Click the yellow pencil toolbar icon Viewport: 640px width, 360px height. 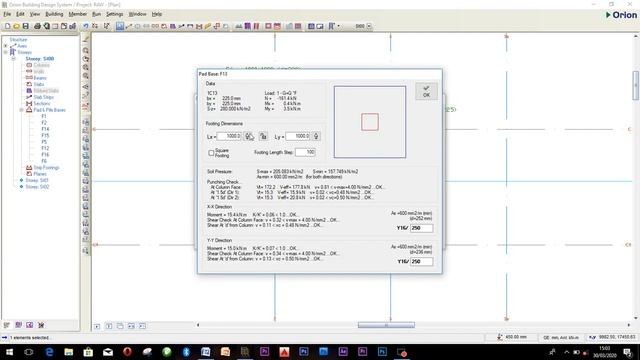[208, 26]
